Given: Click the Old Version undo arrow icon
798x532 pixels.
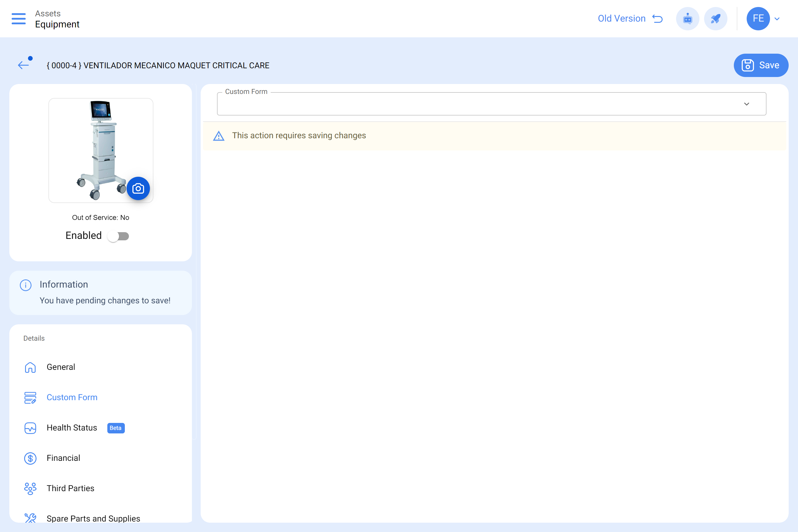Looking at the screenshot, I should pos(657,19).
